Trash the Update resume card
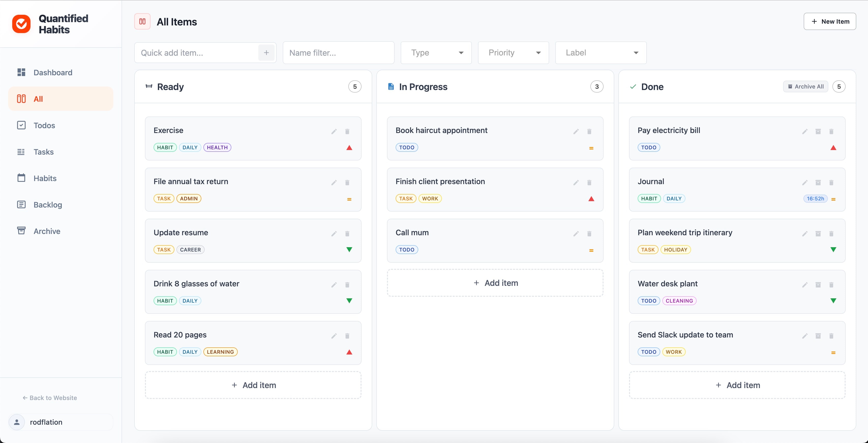868x443 pixels. coord(347,234)
